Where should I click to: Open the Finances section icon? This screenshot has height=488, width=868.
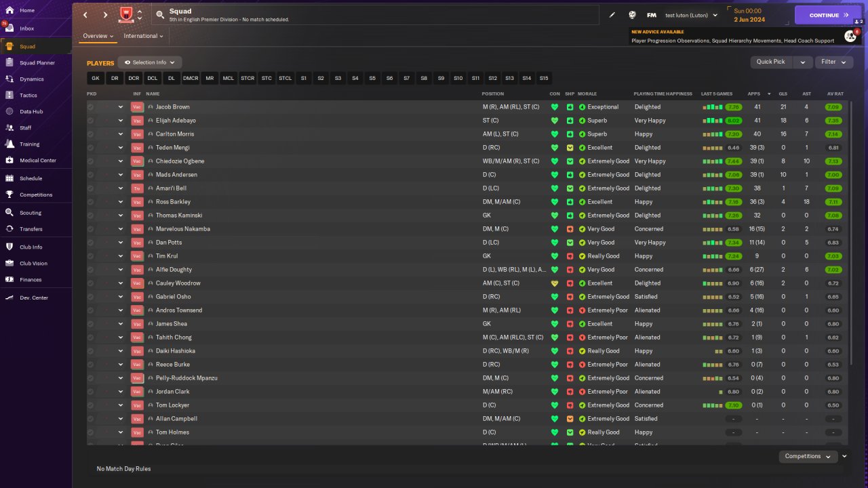(x=9, y=279)
